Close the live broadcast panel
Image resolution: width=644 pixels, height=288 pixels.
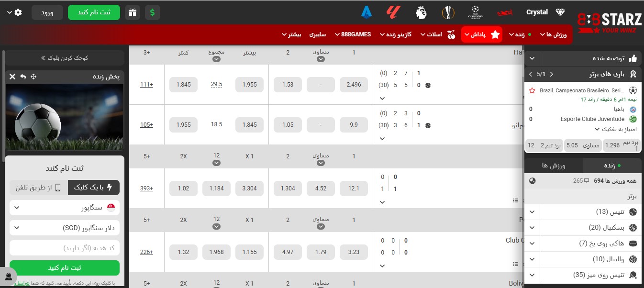[x=12, y=77]
